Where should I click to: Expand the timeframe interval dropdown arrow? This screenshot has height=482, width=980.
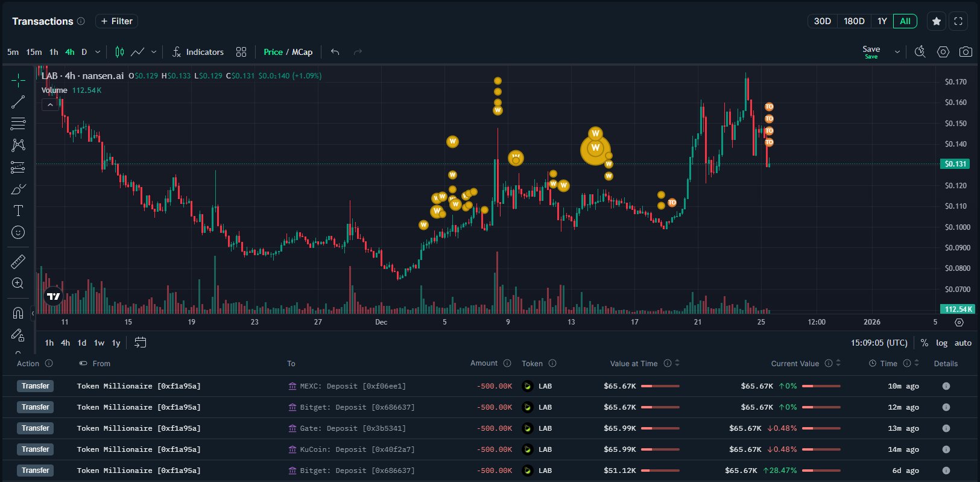(98, 52)
